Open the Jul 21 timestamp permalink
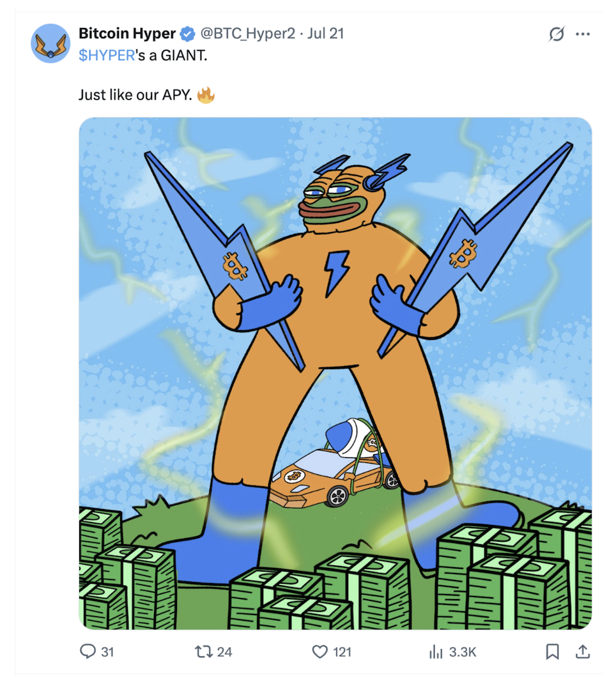Viewport: 616px width, 686px height. click(x=326, y=34)
